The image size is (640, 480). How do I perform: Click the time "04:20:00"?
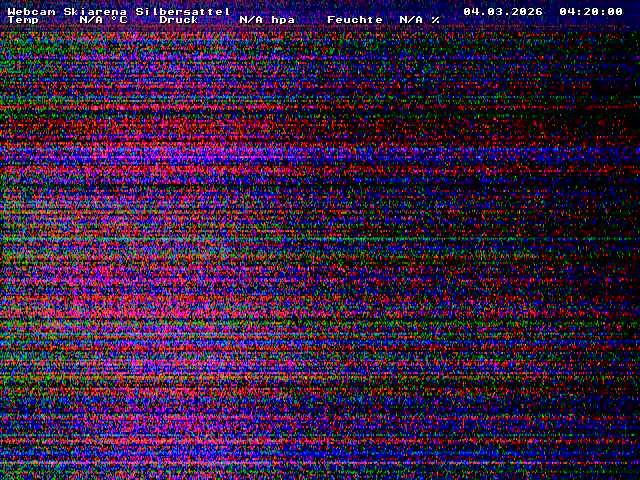tap(591, 12)
